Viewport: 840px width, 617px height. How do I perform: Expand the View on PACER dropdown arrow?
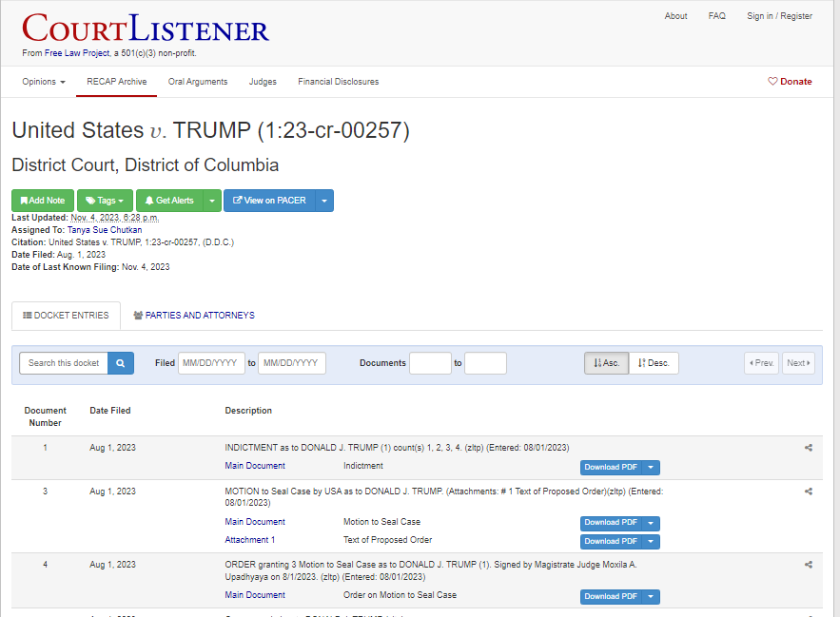(x=324, y=201)
